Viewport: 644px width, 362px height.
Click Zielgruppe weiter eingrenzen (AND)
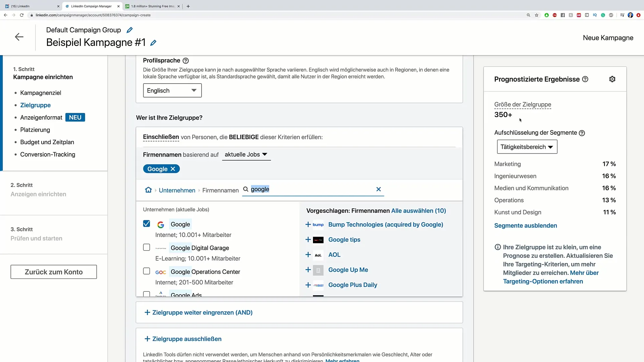coord(198,312)
